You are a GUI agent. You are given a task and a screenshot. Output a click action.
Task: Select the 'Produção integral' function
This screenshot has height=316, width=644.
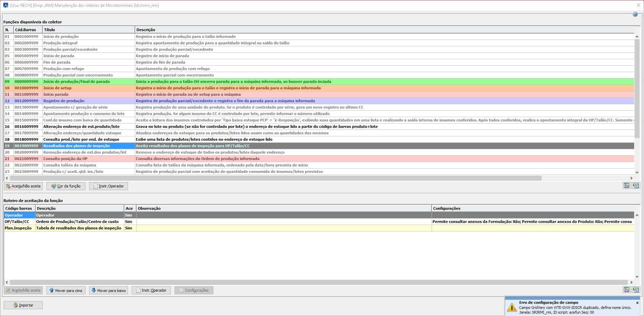coord(319,43)
